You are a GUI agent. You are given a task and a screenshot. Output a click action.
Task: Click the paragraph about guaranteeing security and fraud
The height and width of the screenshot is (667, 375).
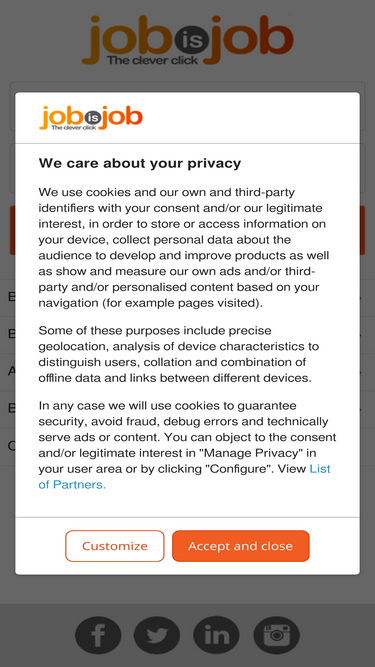pyautogui.click(x=187, y=445)
